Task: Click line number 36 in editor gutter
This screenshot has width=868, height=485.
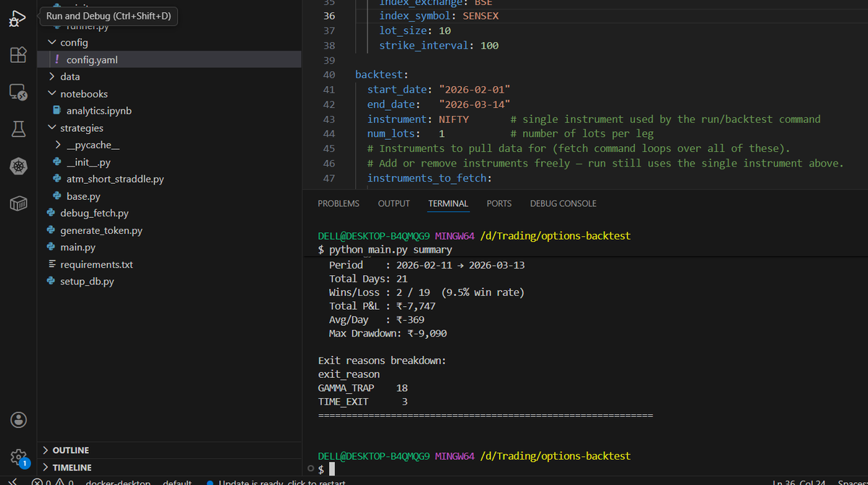Action: coord(329,16)
